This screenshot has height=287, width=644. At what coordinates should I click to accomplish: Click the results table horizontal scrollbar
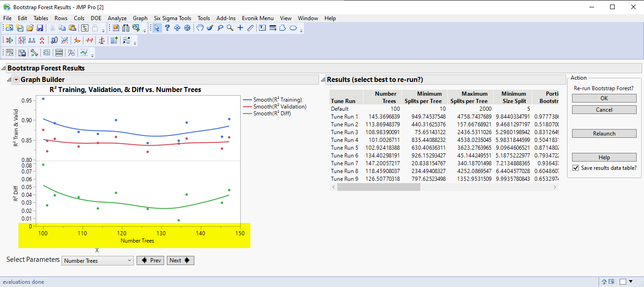(445, 187)
